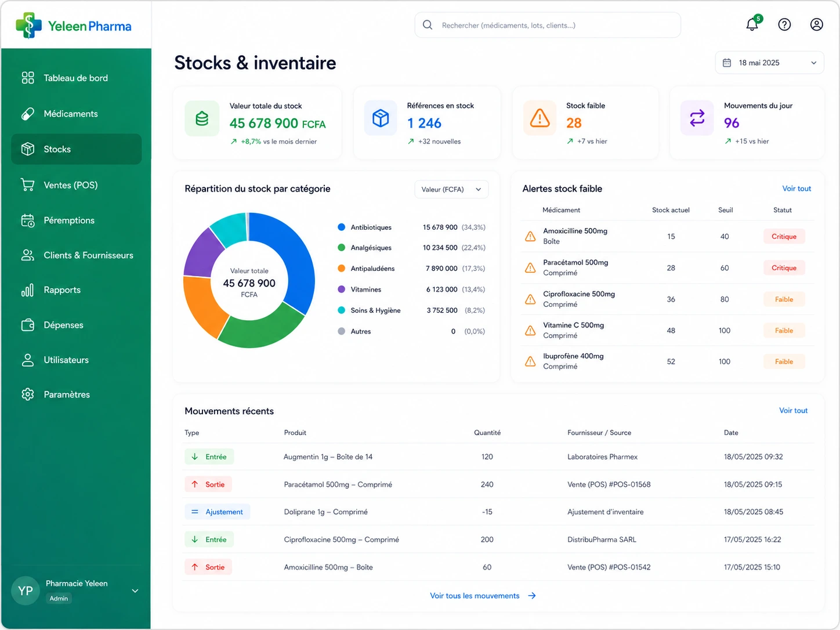Click the Faible badge for Vitamine C 500mg

tap(784, 330)
